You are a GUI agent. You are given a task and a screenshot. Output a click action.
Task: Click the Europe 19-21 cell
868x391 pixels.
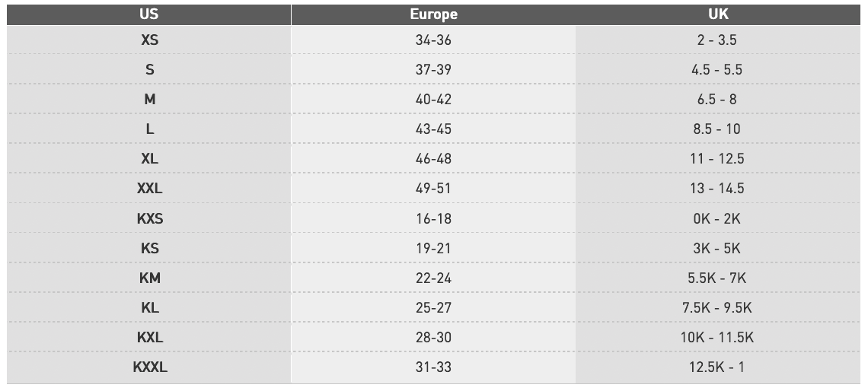pyautogui.click(x=433, y=248)
